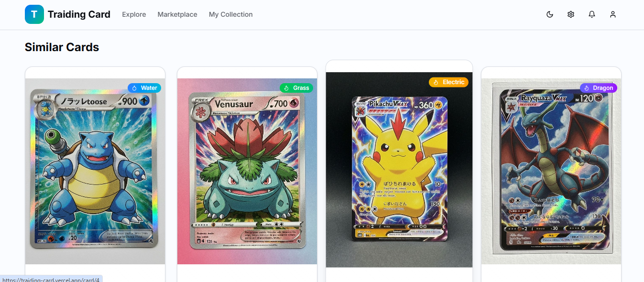Click the Traiding Card site title
The image size is (644, 282).
pyautogui.click(x=79, y=14)
